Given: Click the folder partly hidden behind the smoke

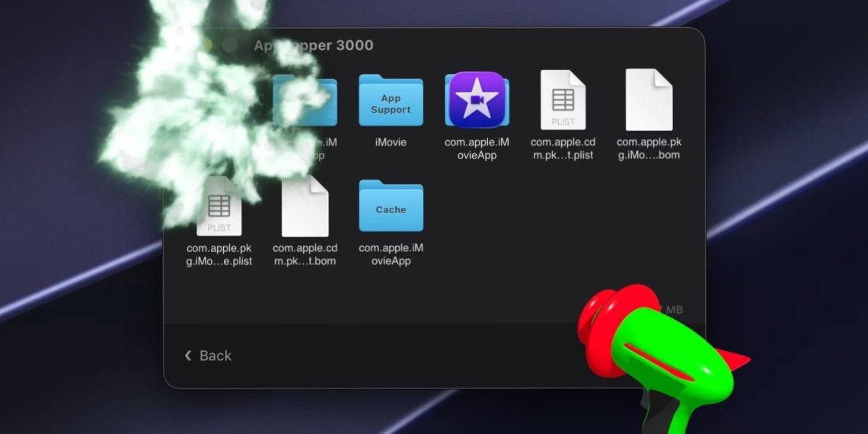Looking at the screenshot, I should 305,101.
